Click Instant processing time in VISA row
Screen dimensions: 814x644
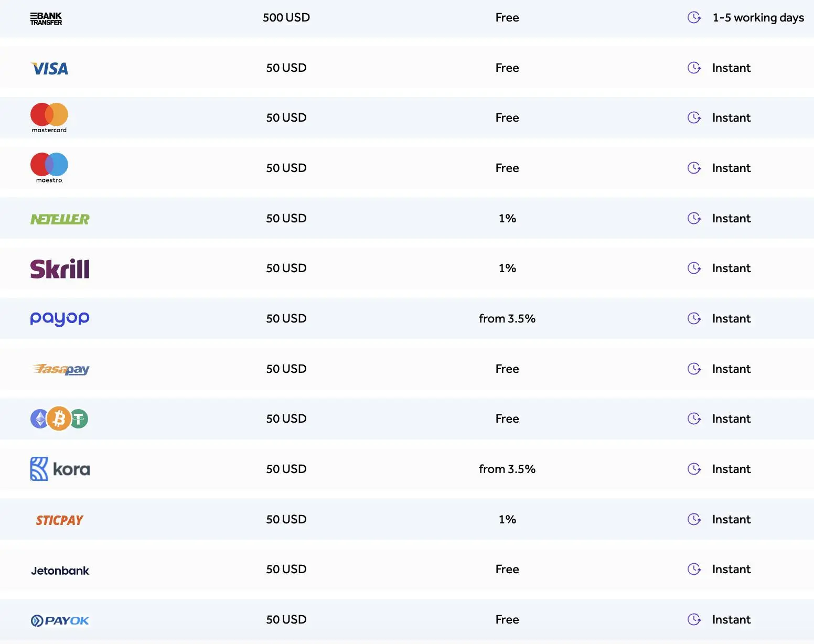732,68
